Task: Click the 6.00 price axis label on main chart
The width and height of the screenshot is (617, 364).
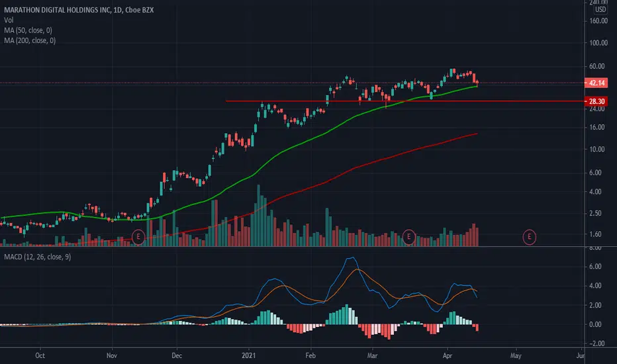Action: coord(595,173)
